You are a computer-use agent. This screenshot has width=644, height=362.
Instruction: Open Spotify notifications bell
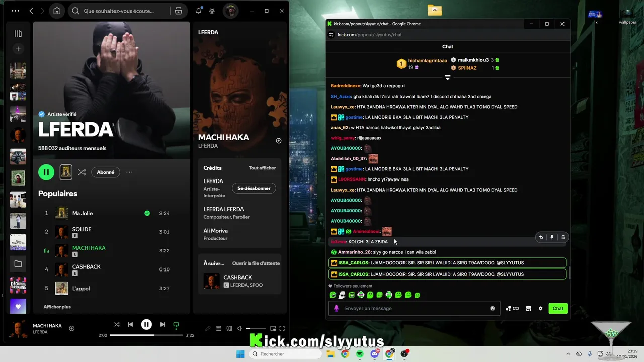click(x=199, y=11)
